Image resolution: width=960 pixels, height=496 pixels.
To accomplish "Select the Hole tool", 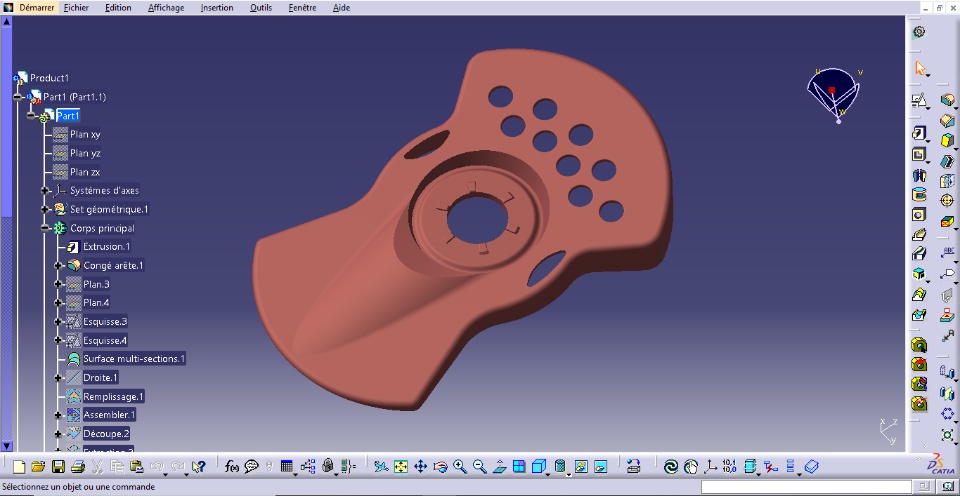I will (x=918, y=214).
